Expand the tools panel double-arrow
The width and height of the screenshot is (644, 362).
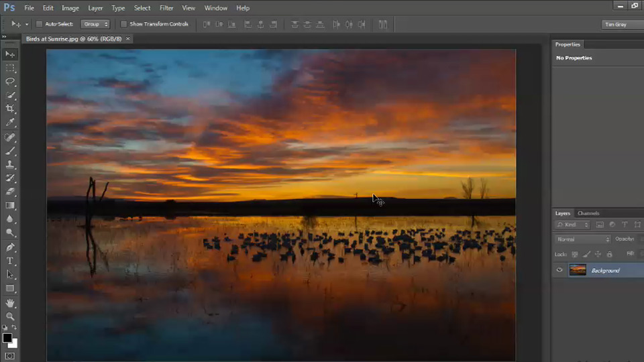[x=4, y=36]
